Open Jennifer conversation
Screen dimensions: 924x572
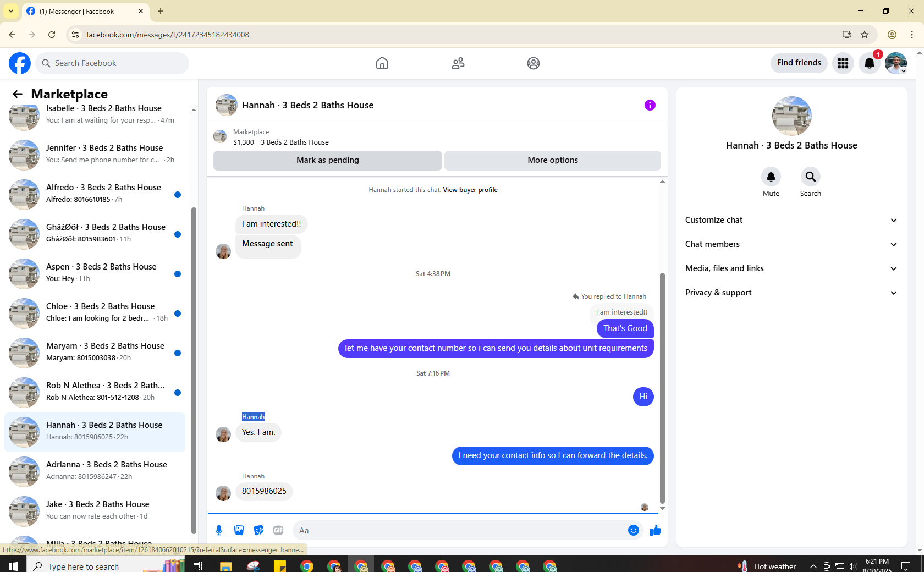pyautogui.click(x=95, y=155)
